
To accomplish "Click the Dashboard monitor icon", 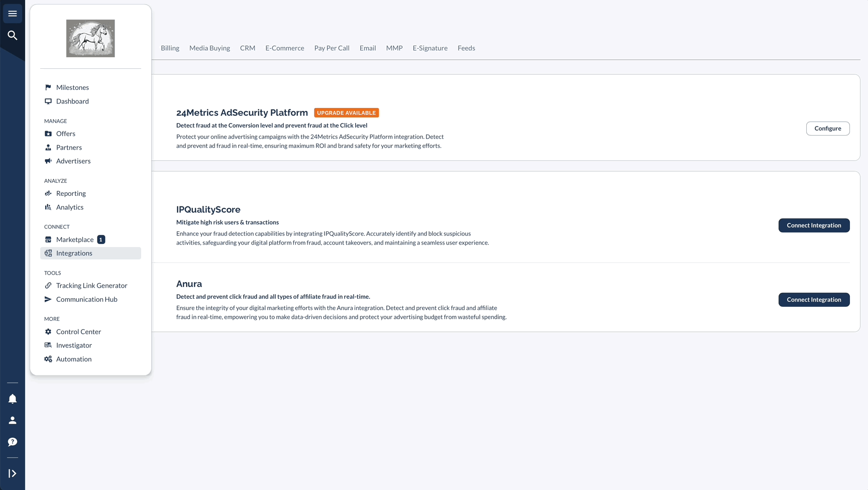I will [x=48, y=101].
